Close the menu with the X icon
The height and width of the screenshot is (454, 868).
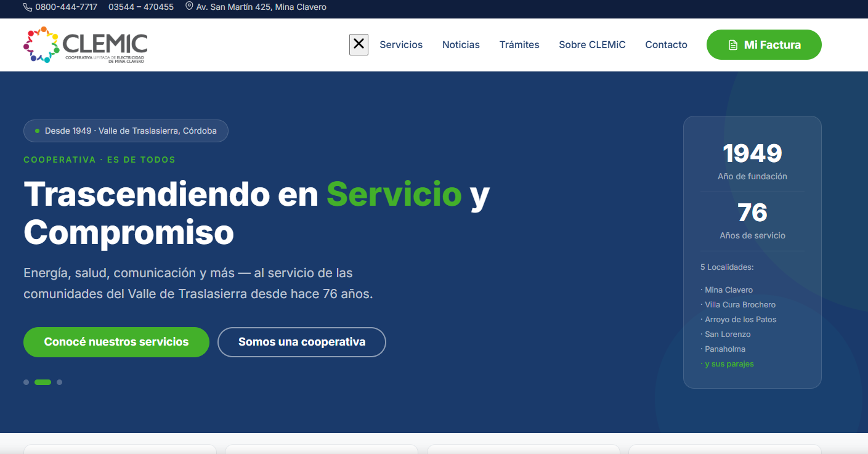pos(359,44)
